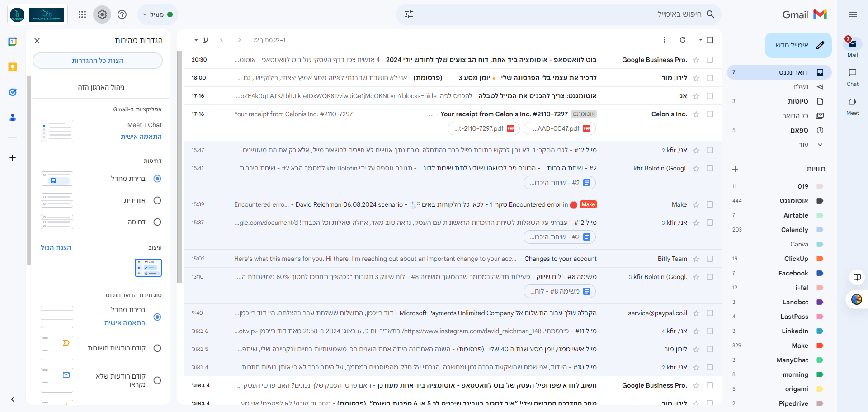Open the Active status dropdown
The height and width of the screenshot is (412, 868).
[x=157, y=14]
